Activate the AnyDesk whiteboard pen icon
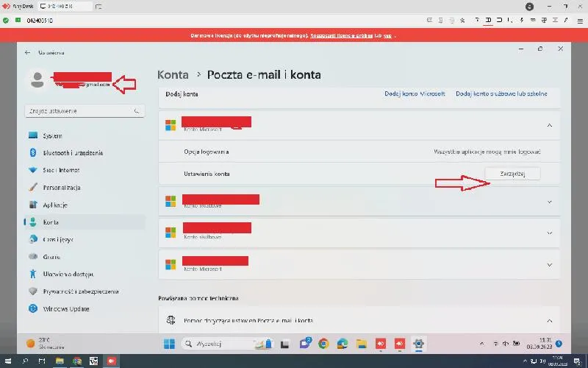Screen dimensions: 588x368 (566, 21)
